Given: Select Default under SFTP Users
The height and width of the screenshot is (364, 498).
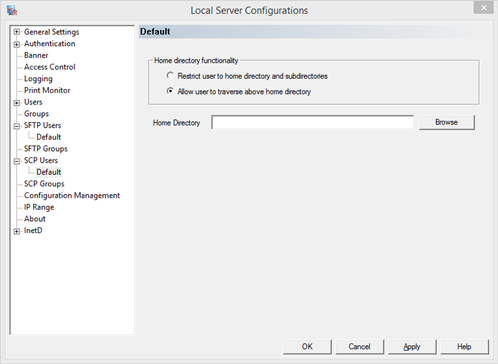Looking at the screenshot, I should tap(49, 137).
